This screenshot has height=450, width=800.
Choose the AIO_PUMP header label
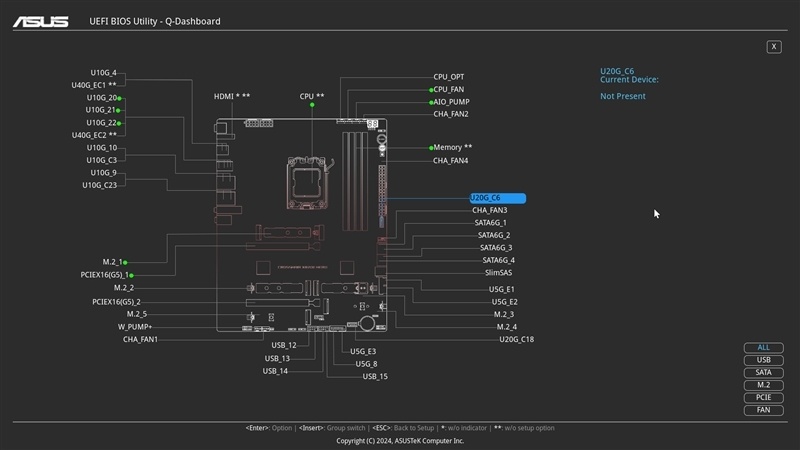pyautogui.click(x=451, y=102)
